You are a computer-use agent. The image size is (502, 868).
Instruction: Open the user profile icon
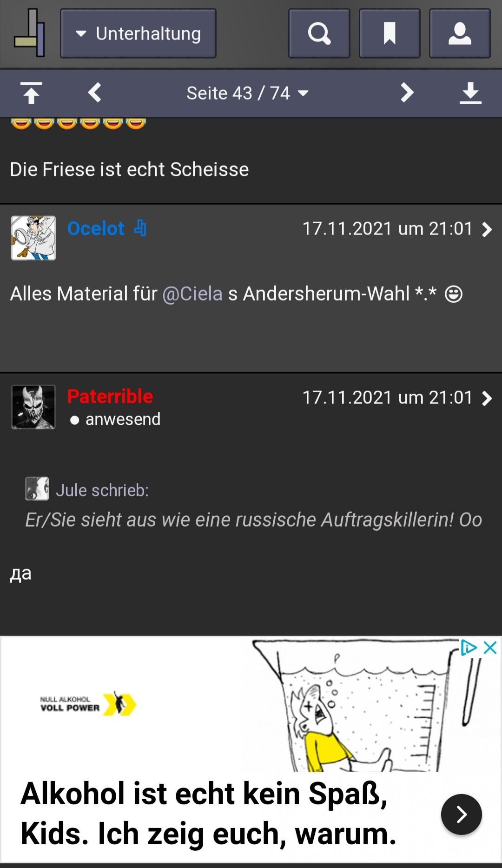tap(460, 33)
